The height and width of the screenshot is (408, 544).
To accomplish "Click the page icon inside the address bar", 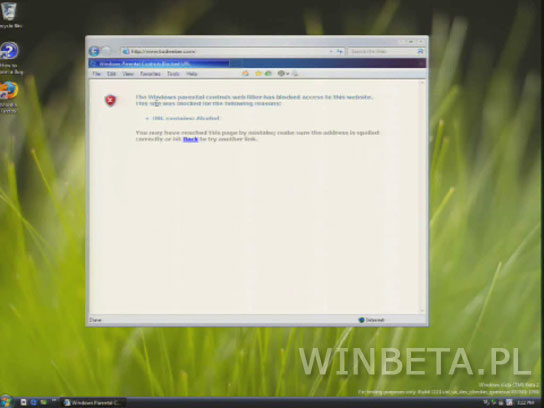I will pos(126,51).
